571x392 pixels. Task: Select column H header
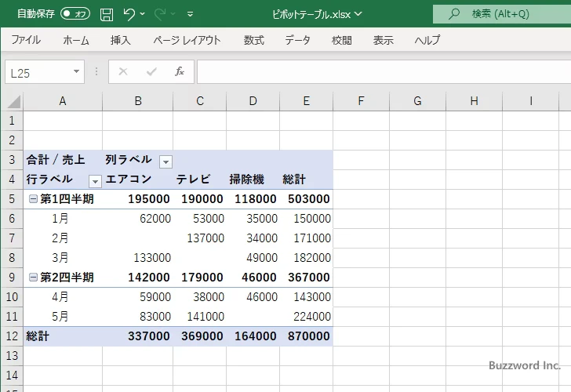click(474, 101)
